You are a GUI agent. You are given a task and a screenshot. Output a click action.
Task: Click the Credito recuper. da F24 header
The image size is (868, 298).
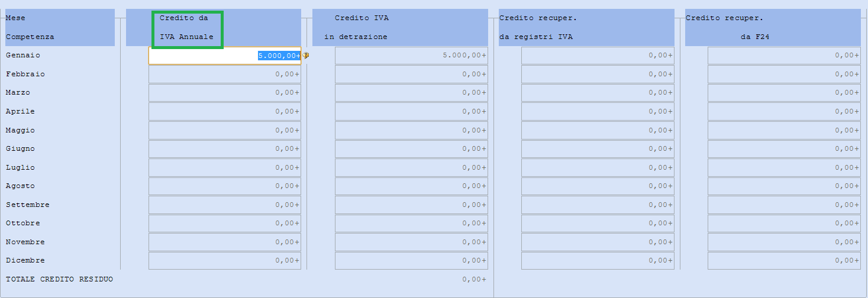(773, 27)
